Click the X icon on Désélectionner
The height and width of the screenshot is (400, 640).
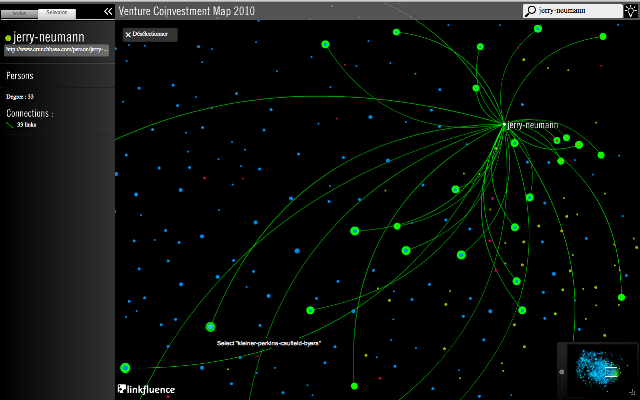click(x=128, y=35)
